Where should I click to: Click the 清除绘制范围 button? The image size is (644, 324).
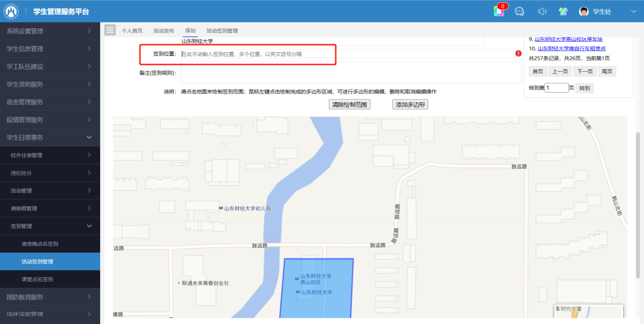pyautogui.click(x=350, y=105)
